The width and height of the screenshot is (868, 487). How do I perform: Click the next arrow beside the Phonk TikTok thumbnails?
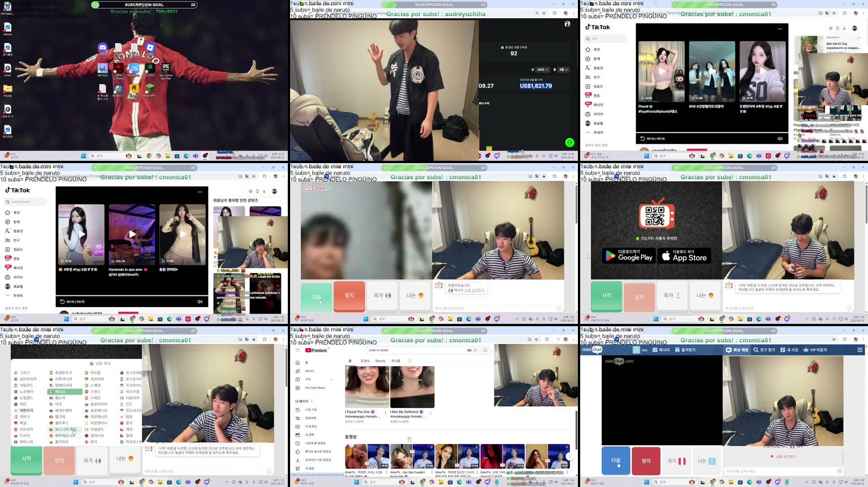pyautogui.click(x=783, y=77)
